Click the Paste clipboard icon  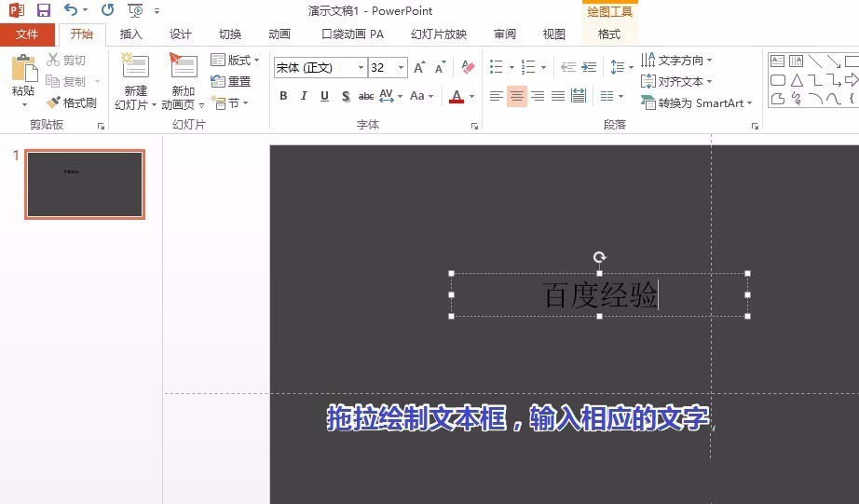[23, 69]
